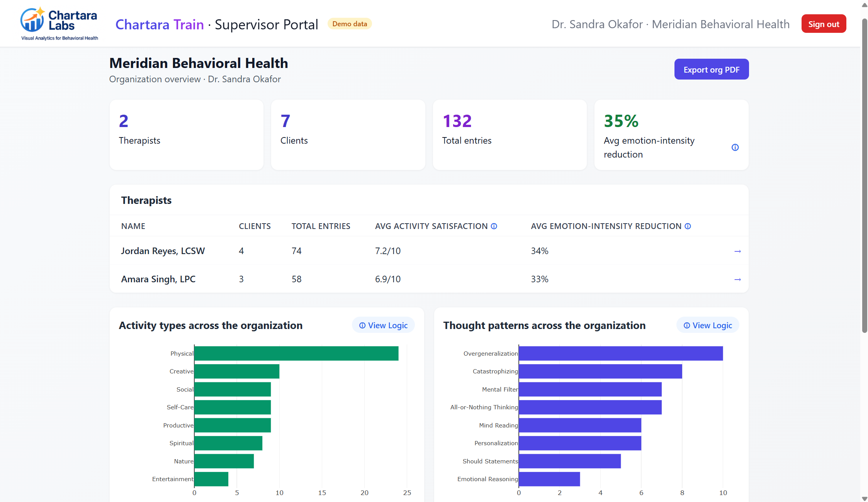
Task: Click the Social activity bar
Action: pos(233,389)
